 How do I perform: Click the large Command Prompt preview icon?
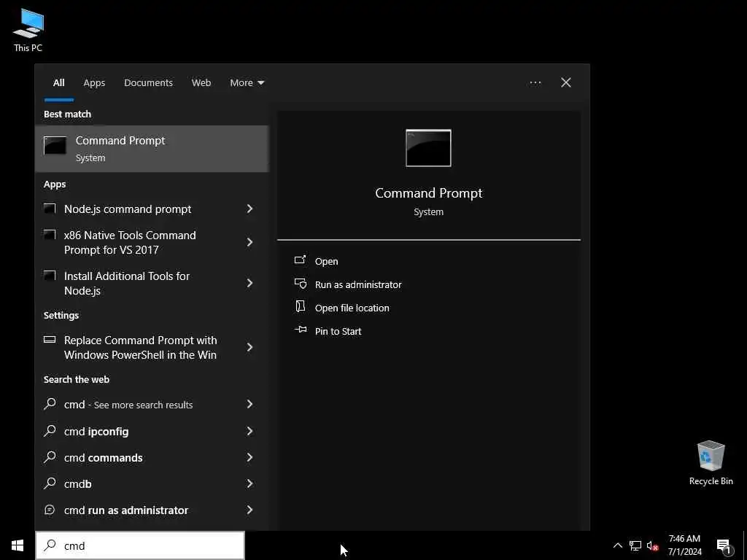coord(428,148)
